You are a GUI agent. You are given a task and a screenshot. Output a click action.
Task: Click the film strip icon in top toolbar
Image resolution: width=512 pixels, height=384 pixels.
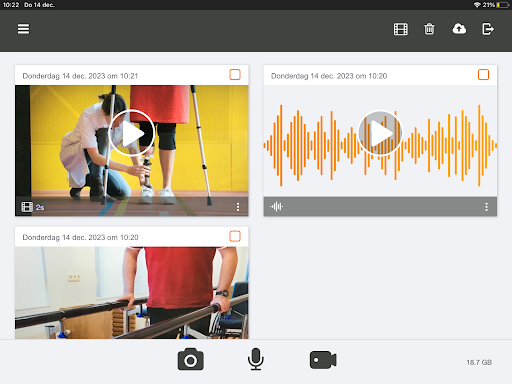tap(400, 29)
